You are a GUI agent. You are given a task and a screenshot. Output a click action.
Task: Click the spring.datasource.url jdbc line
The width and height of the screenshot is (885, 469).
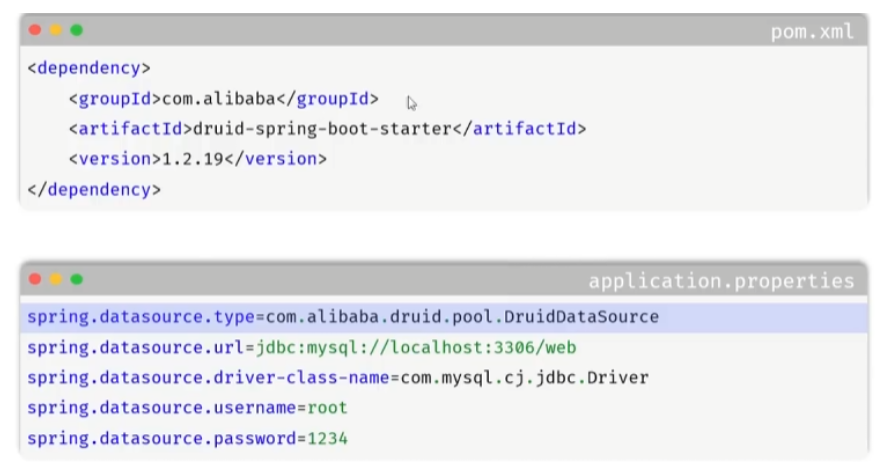coord(302,348)
